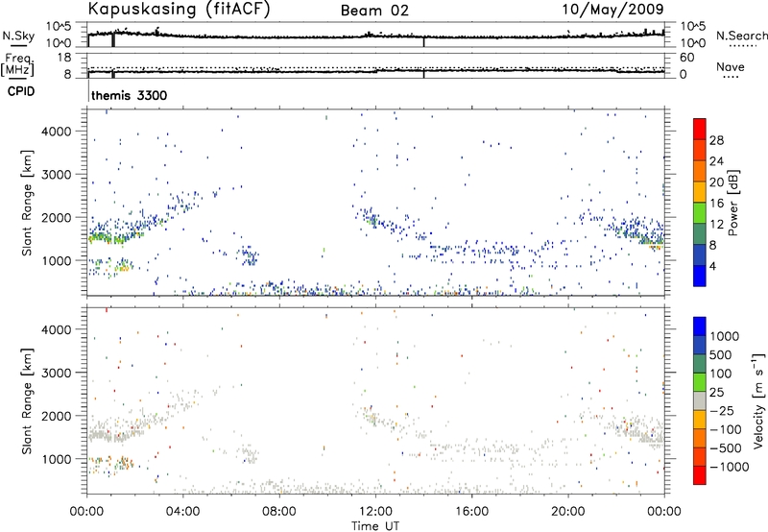Click the "Kapuskasing (fitACF)" plot title
This screenshot has width=768, height=532.
[179, 9]
